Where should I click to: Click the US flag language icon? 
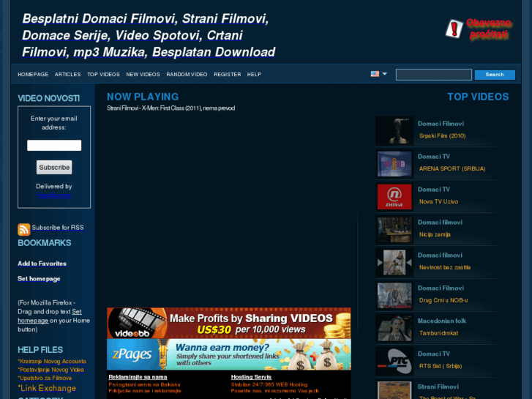375,74
